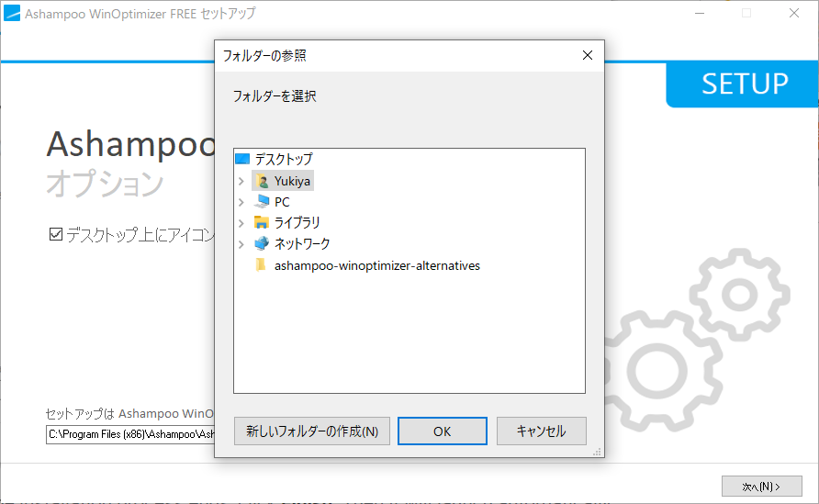The image size is (819, 504).
Task: Select the ashampoo-winoptimizer-alternatives folder label
Action: (377, 265)
